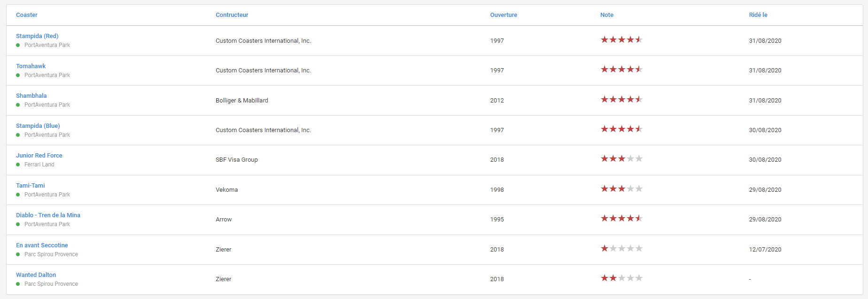
Task: Click Zierer cell in Wanted Dalton row
Action: (x=223, y=279)
